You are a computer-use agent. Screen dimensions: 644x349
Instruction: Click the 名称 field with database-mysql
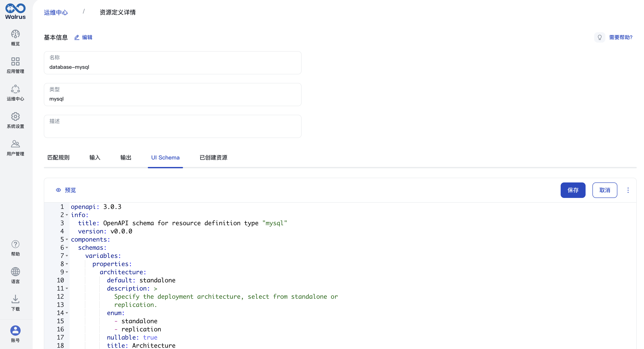coord(172,63)
